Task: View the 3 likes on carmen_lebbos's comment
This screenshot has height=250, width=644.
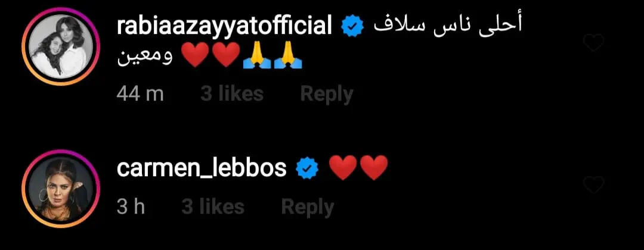Action: click(213, 207)
